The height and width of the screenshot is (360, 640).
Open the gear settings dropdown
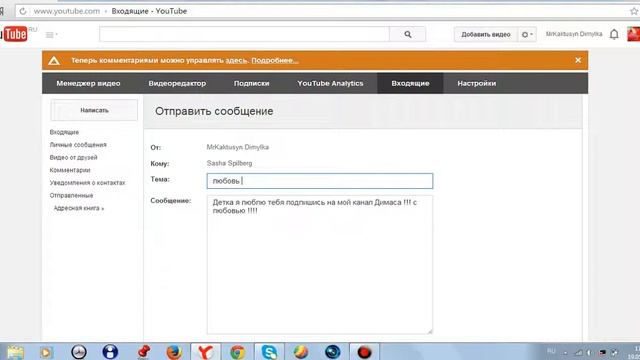[527, 35]
